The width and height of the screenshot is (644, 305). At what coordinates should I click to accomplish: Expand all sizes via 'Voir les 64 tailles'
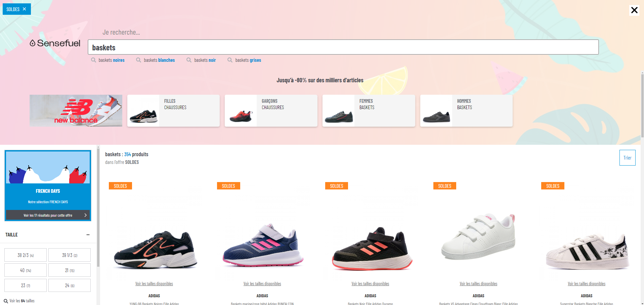tap(22, 301)
